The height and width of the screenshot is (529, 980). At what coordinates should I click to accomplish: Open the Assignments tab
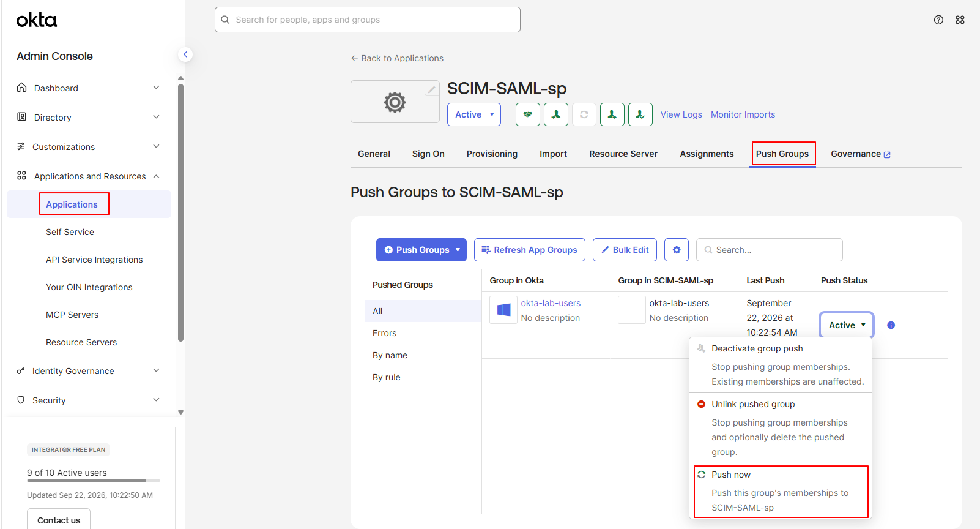coord(707,154)
